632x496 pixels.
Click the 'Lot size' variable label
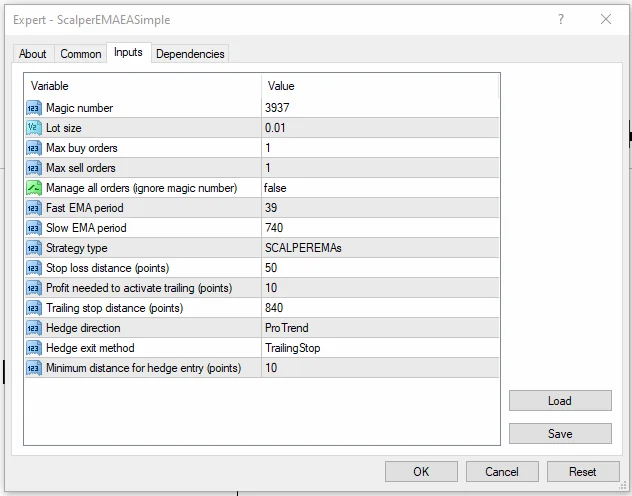(x=64, y=128)
